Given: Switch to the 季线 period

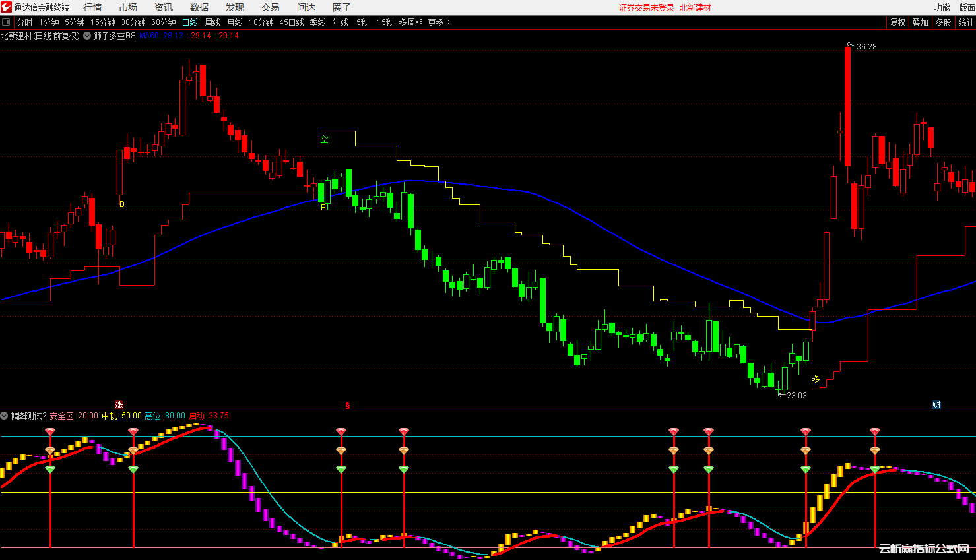Looking at the screenshot, I should point(318,22).
